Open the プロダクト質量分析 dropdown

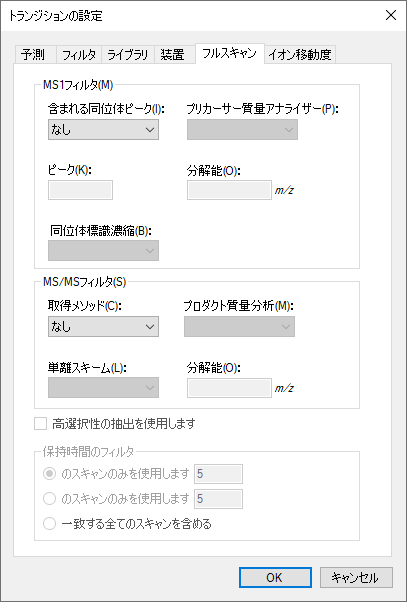[239, 327]
